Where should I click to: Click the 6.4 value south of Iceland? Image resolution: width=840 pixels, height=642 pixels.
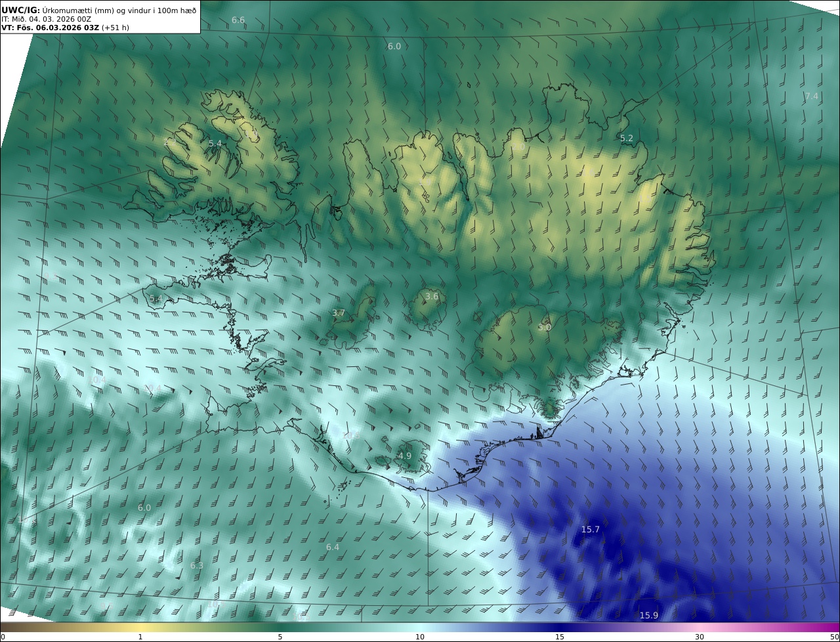coord(333,547)
